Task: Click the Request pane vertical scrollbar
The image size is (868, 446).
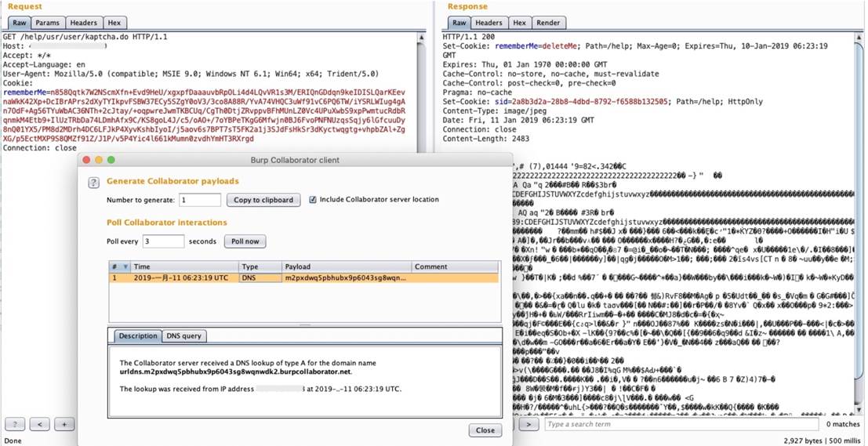Action: click(422, 92)
